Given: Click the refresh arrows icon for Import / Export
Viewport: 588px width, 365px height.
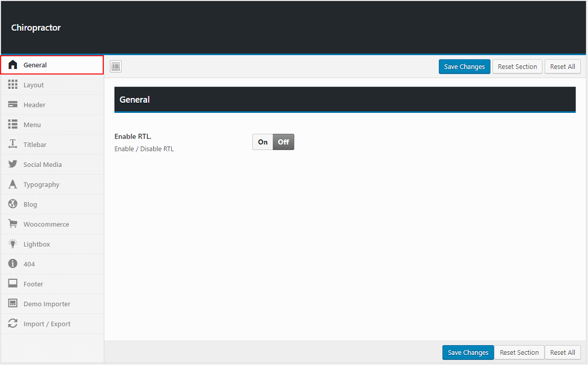Looking at the screenshot, I should pyautogui.click(x=13, y=324).
